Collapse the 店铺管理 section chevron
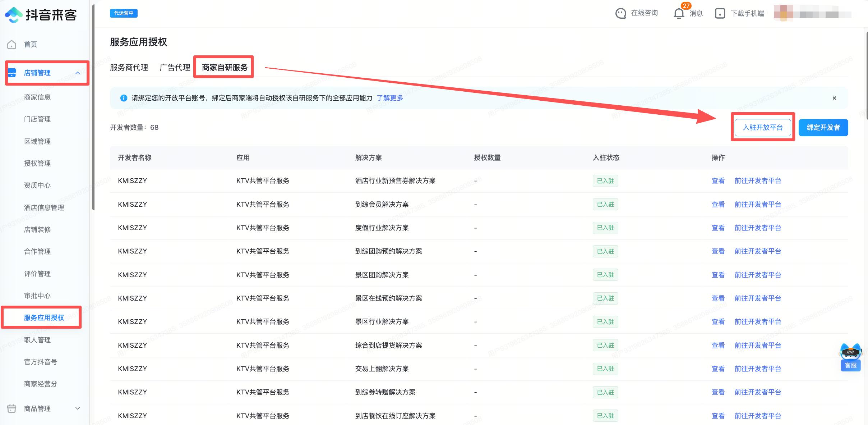 (x=78, y=73)
